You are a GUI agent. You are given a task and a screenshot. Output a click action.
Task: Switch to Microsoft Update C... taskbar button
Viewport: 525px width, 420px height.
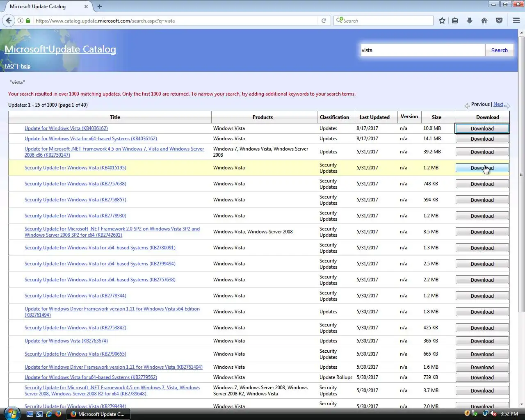[x=99, y=414]
